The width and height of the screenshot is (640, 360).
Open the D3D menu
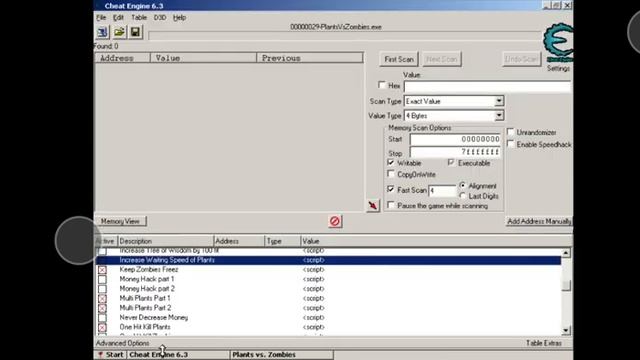click(160, 18)
